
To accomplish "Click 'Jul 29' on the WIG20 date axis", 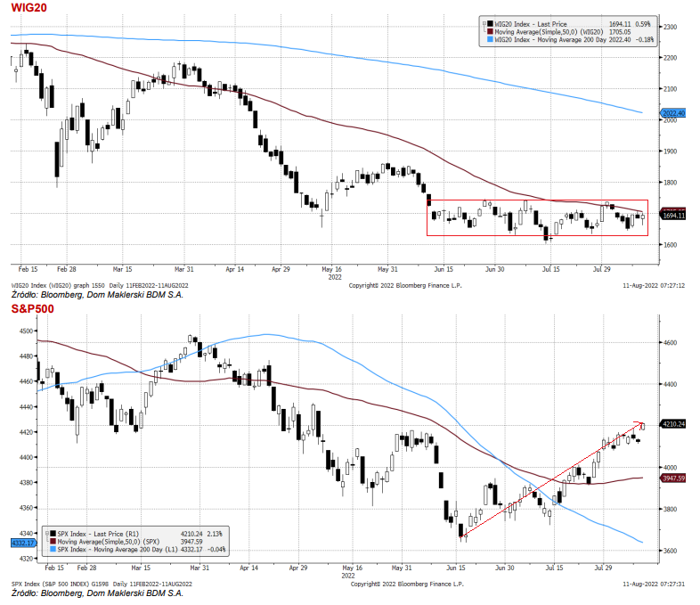I will 602,269.
